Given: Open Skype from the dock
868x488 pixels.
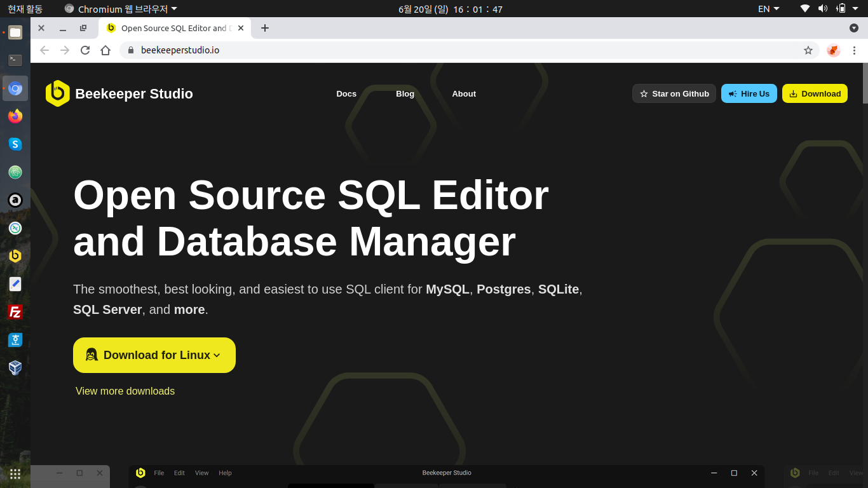Looking at the screenshot, I should tap(15, 144).
